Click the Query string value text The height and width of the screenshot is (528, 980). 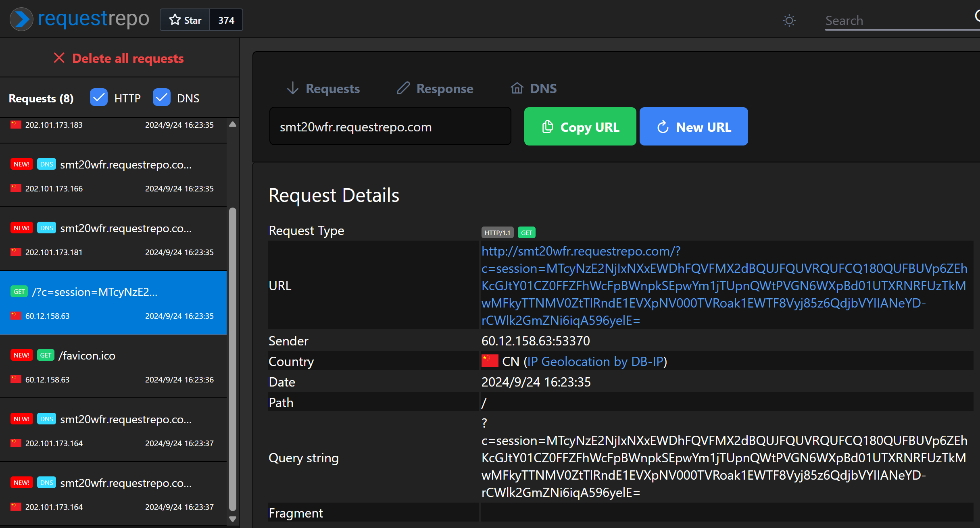[724, 458]
